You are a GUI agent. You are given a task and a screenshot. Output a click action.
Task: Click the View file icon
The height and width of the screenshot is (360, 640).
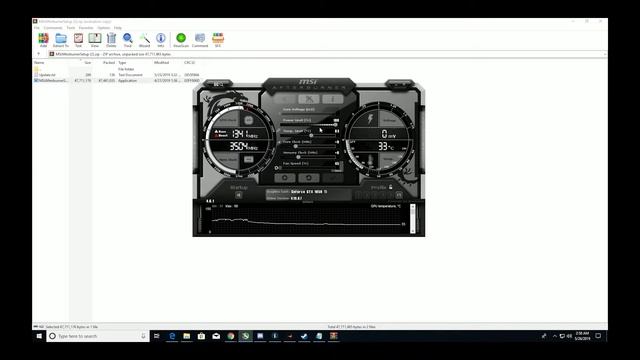95,40
